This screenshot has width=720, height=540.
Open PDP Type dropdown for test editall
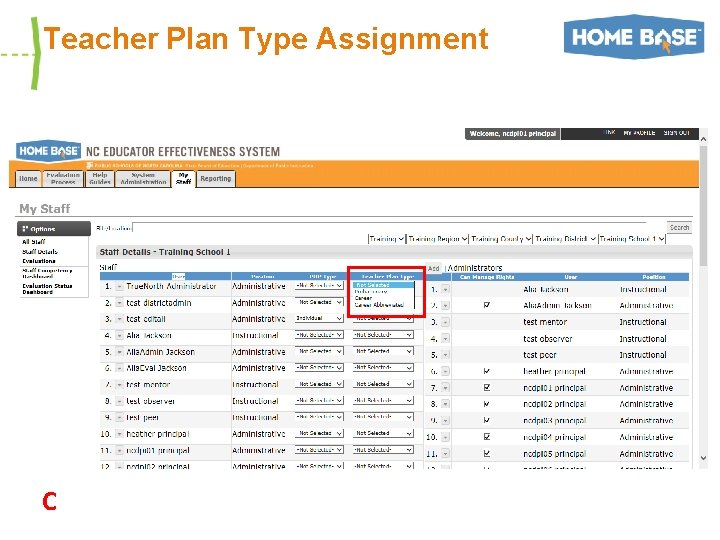(x=319, y=318)
